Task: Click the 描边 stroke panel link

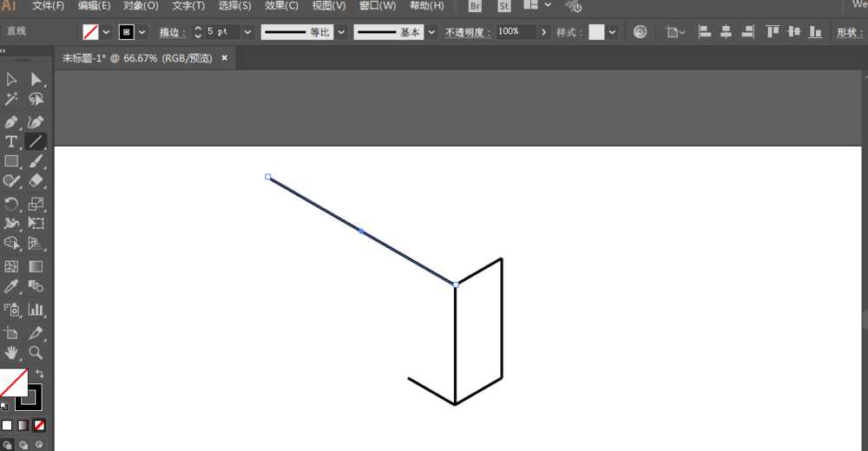Action: click(172, 33)
